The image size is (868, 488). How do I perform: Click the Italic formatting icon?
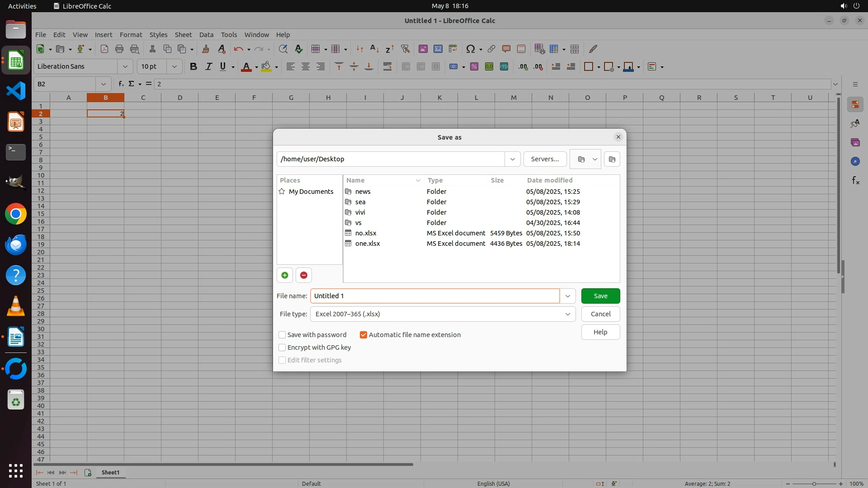tap(208, 67)
